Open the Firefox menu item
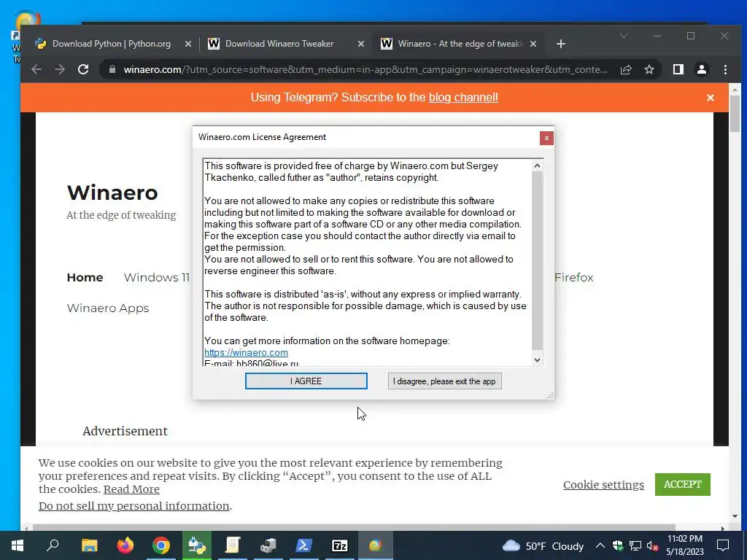 [573, 277]
